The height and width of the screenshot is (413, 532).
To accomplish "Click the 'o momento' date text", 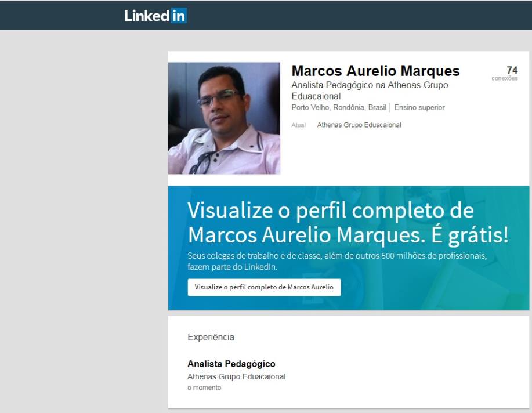I will point(204,387).
